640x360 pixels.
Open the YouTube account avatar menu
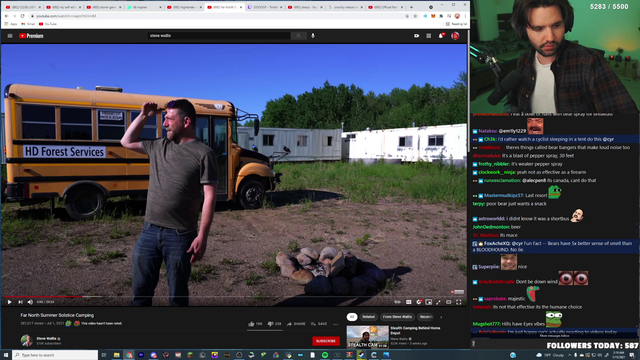tap(455, 36)
